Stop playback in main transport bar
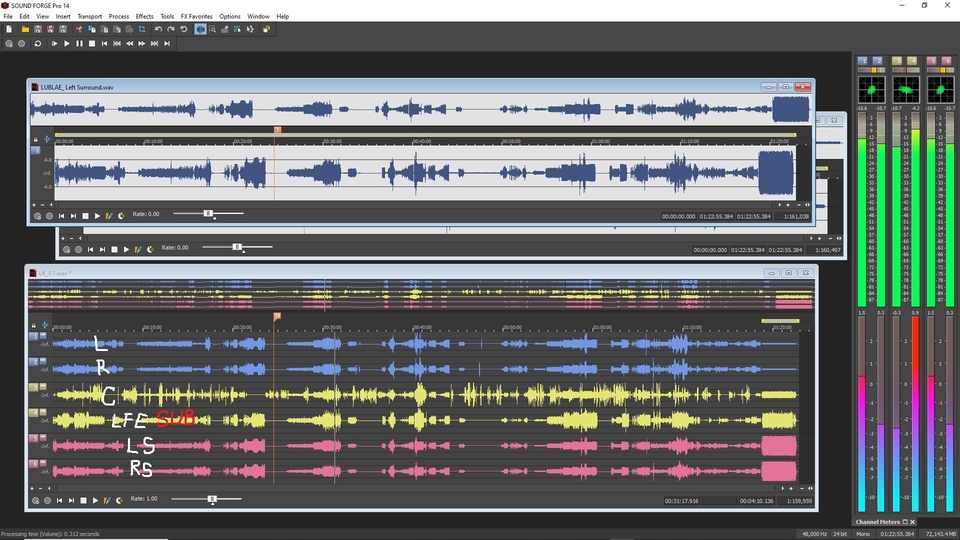The image size is (960, 540). tap(92, 43)
